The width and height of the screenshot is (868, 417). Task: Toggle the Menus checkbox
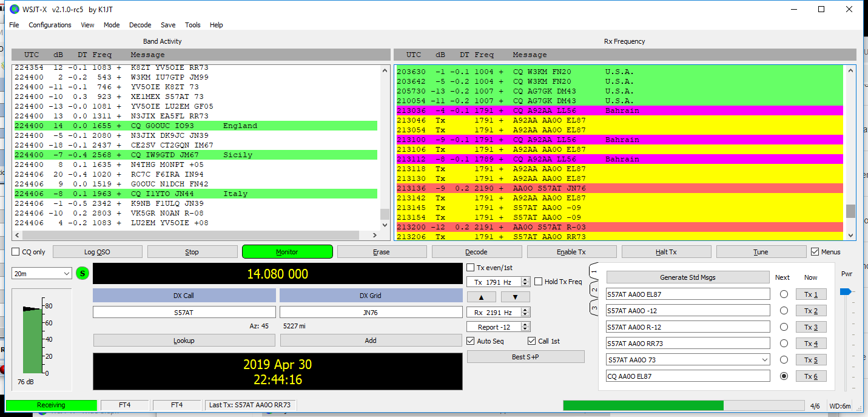pyautogui.click(x=815, y=252)
